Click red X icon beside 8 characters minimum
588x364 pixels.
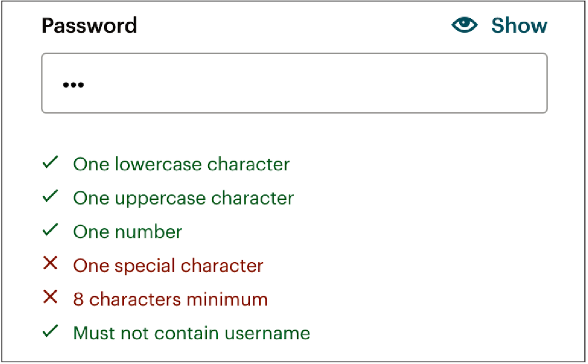pyautogui.click(x=50, y=298)
